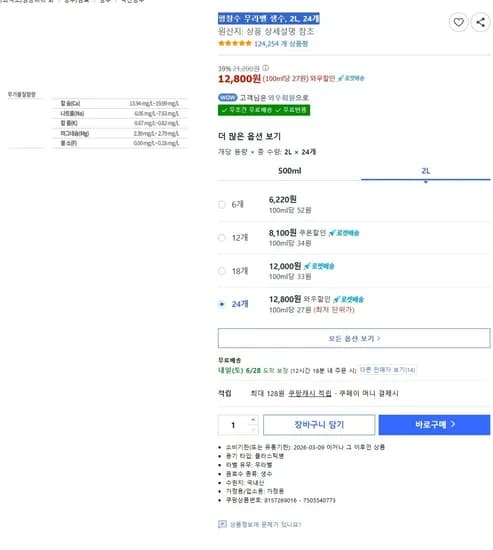The height and width of the screenshot is (550, 493).
Task: Click the rocket delivery icon in the 18개 row
Action: (x=319, y=266)
